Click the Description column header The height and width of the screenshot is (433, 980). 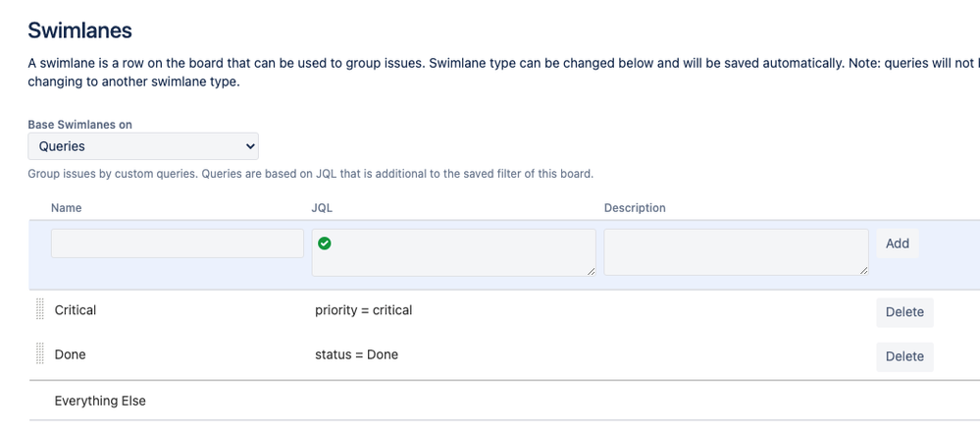(635, 208)
